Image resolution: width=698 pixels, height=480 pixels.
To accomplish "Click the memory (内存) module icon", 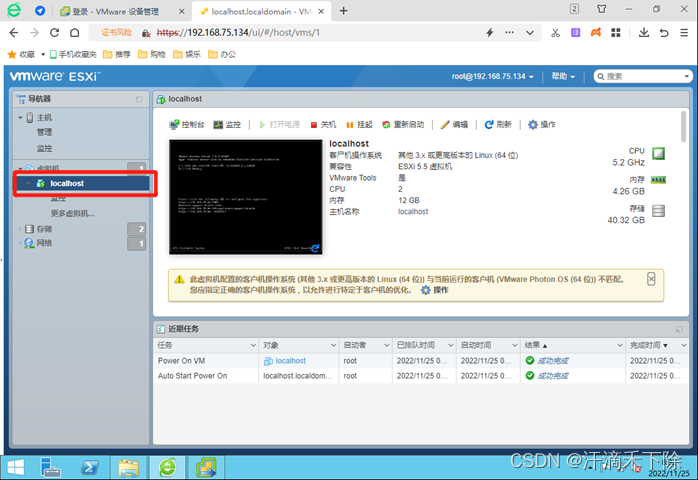I will tap(658, 180).
